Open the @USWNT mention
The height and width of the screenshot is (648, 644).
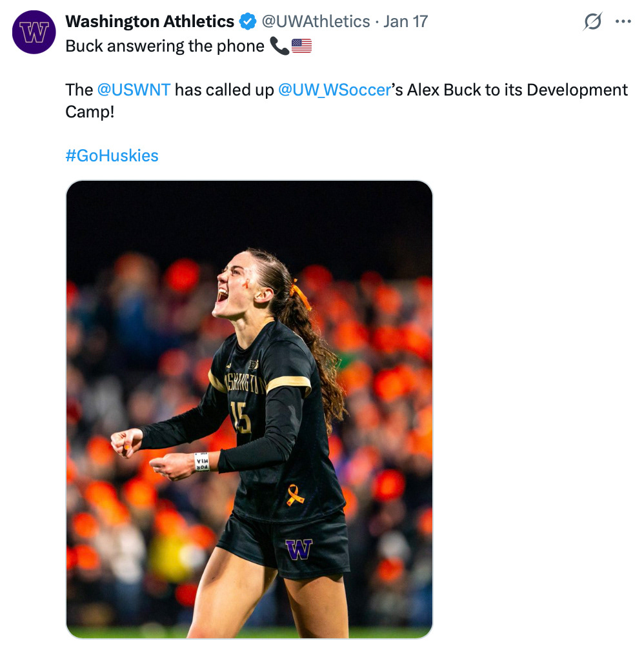click(x=134, y=90)
